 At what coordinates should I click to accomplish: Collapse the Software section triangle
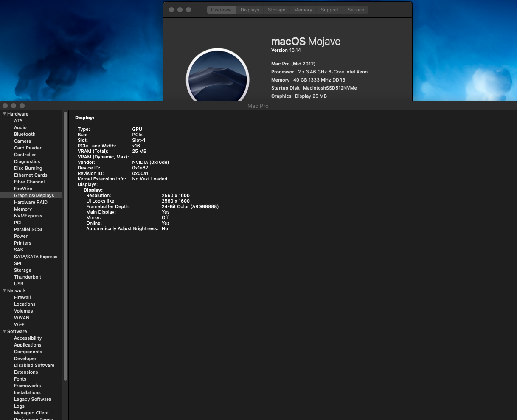coord(5,331)
